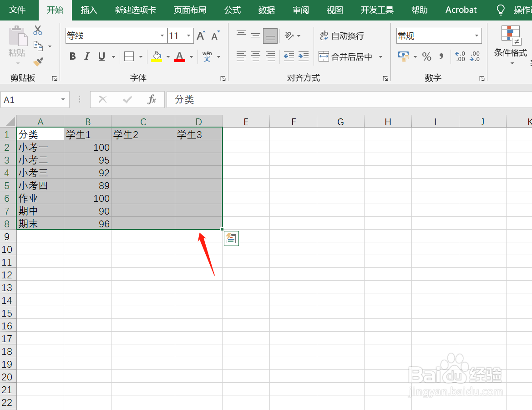
Task: Switch to the 插入 Insert tab
Action: pyautogui.click(x=89, y=10)
